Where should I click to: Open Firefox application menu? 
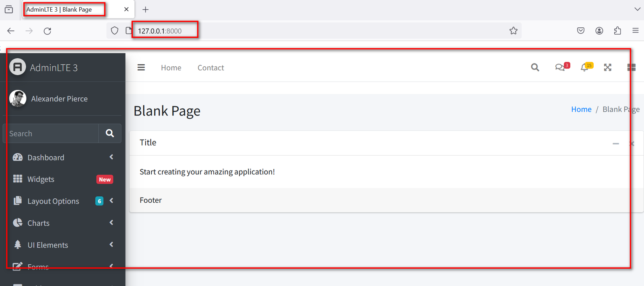click(636, 31)
